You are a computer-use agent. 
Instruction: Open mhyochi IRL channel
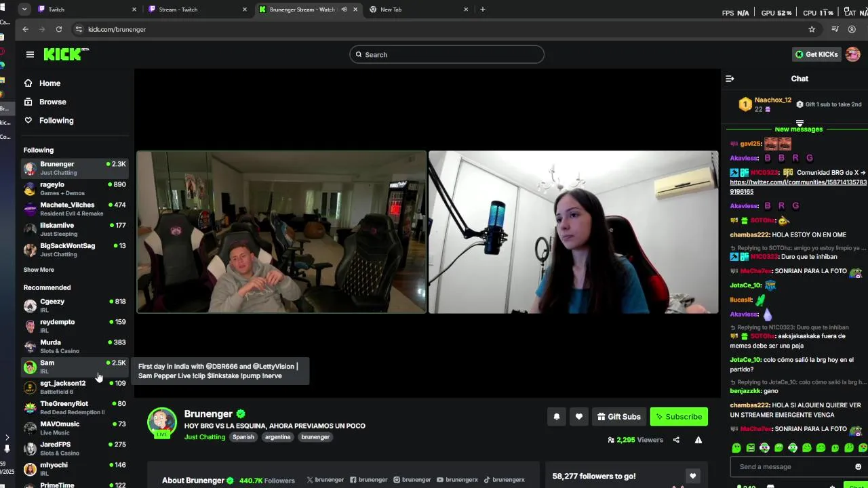coord(75,469)
